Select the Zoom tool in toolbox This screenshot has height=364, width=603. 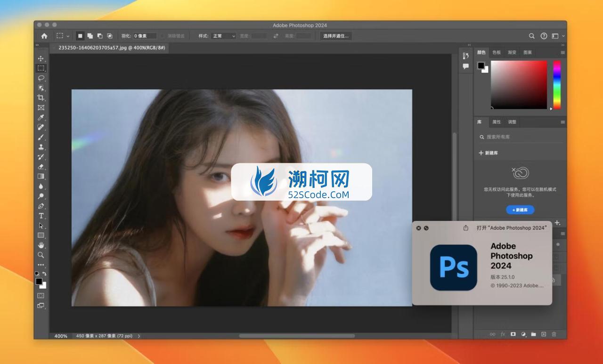click(x=41, y=255)
